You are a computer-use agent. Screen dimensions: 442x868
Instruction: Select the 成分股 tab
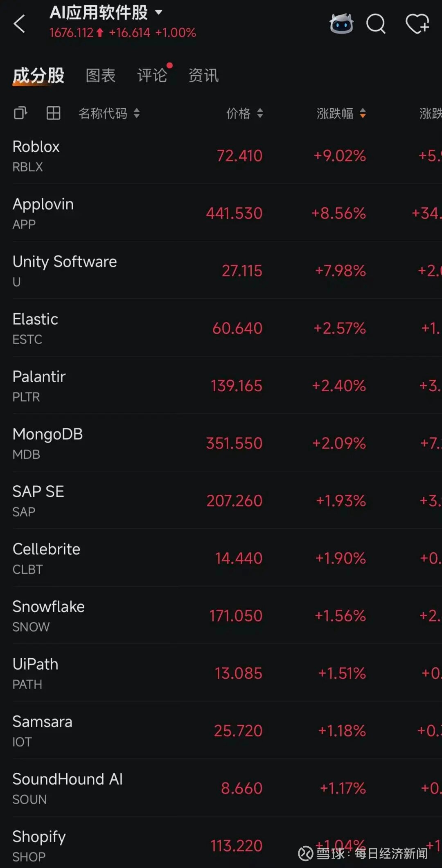38,76
